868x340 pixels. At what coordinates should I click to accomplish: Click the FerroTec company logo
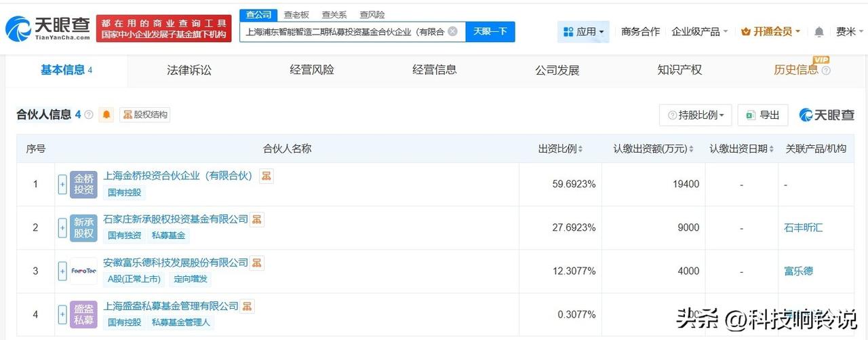point(83,271)
